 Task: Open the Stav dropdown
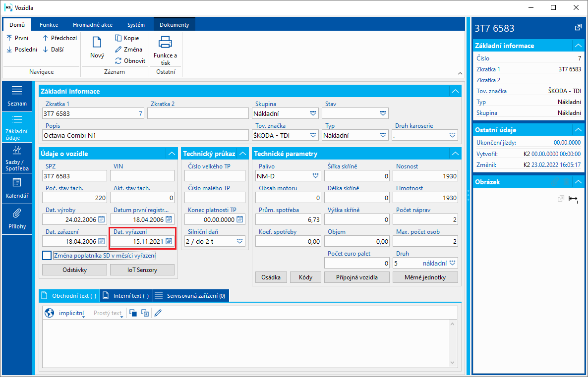click(383, 113)
